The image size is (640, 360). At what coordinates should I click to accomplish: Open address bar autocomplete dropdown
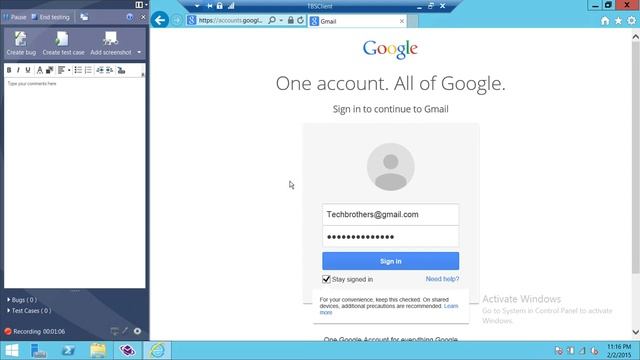[281, 20]
